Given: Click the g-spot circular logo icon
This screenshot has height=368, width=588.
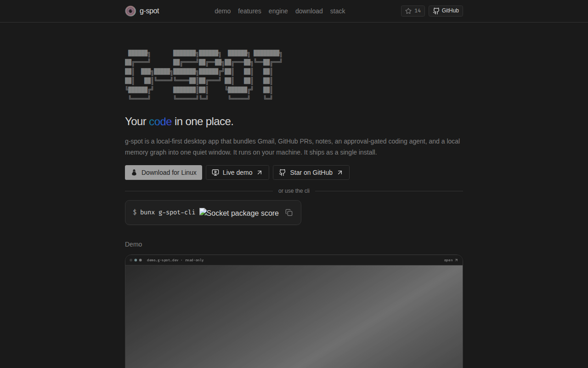Looking at the screenshot, I should [x=130, y=11].
